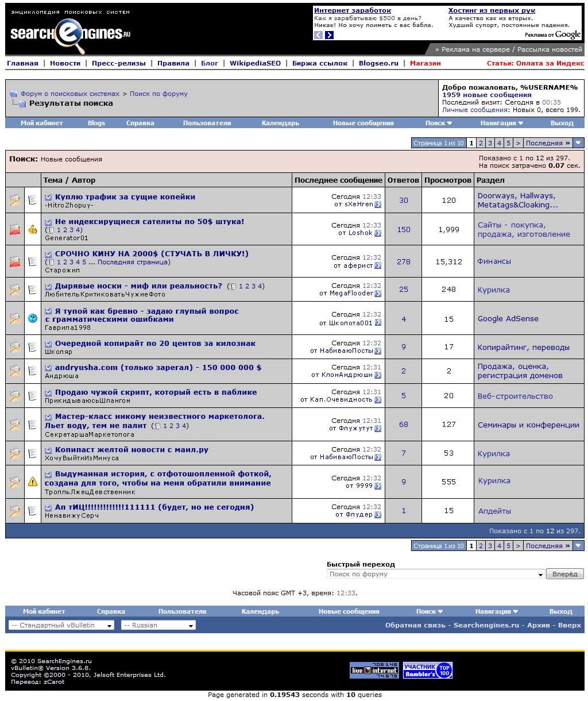Select 'Календарь' in the top navbar

(x=280, y=123)
